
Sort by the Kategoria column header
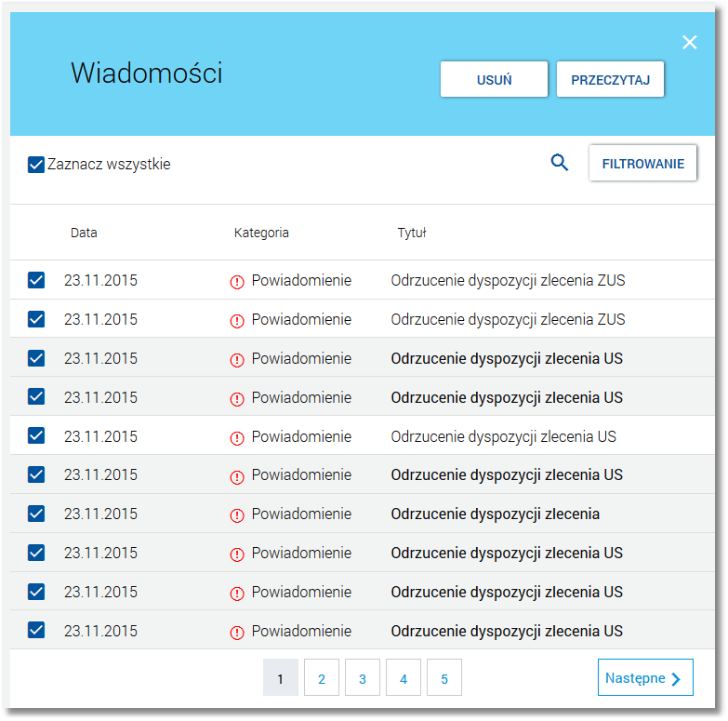261,233
